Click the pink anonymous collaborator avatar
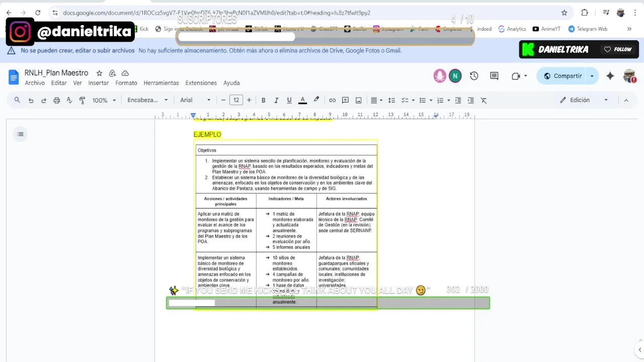644x362 pixels. (440, 76)
